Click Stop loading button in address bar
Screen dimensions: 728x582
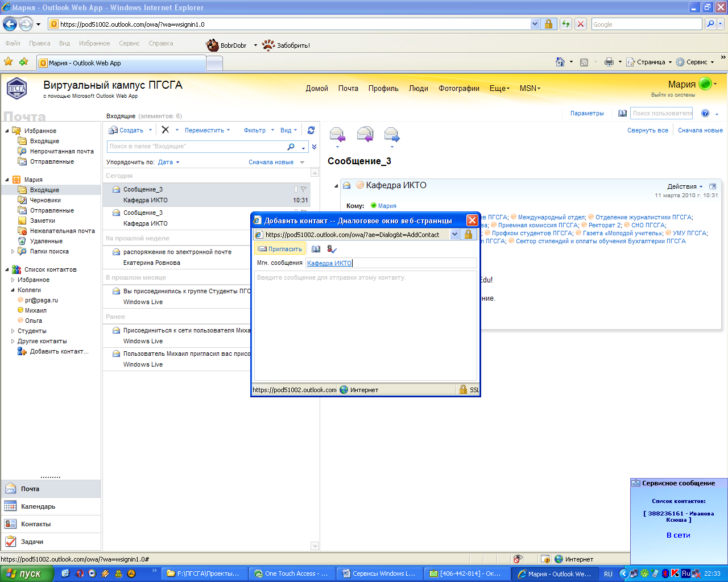tap(581, 24)
